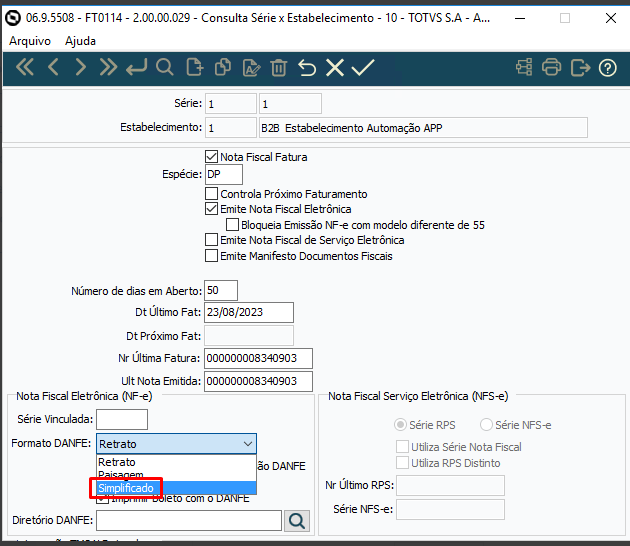Go to first record with double-left arrows

click(25, 67)
